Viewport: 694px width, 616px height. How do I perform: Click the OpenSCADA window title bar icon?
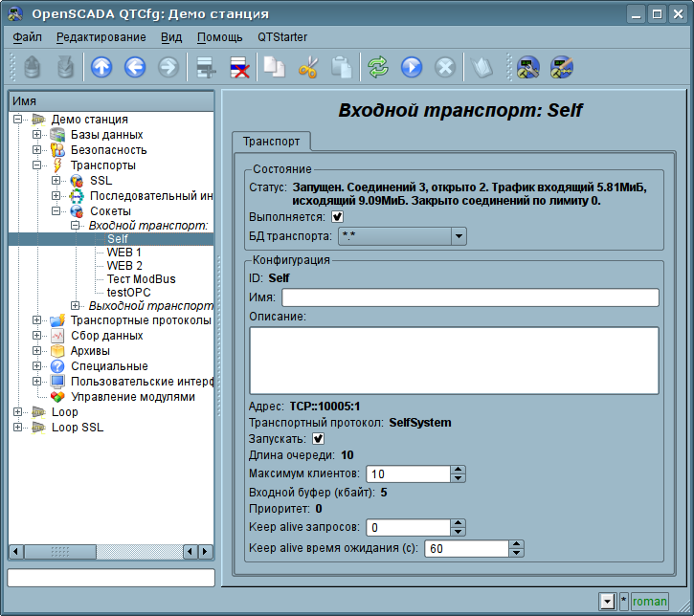click(x=15, y=14)
